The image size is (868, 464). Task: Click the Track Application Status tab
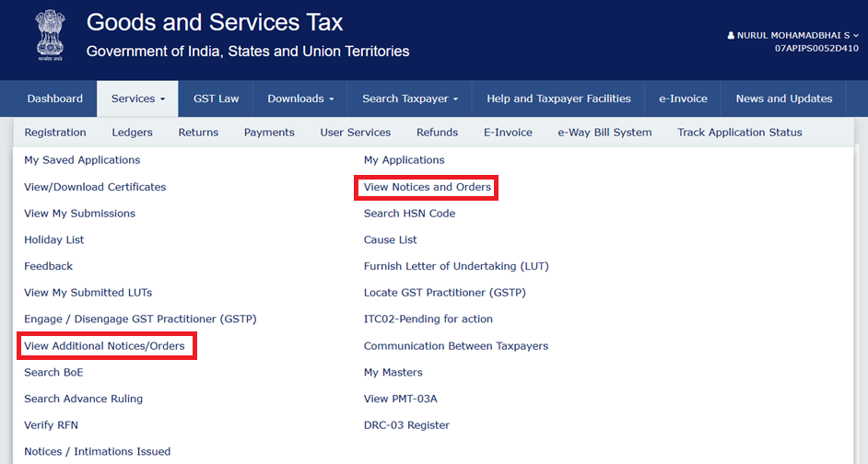pyautogui.click(x=739, y=133)
